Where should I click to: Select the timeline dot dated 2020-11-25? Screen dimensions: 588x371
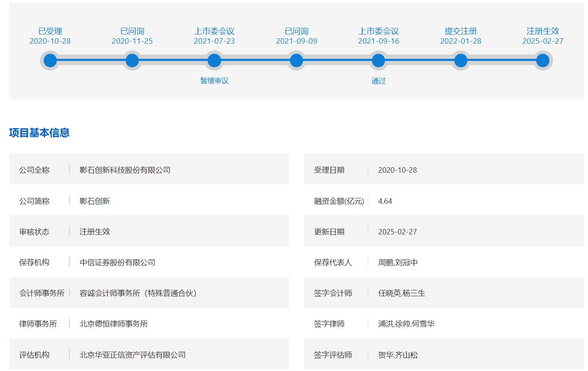(x=132, y=61)
